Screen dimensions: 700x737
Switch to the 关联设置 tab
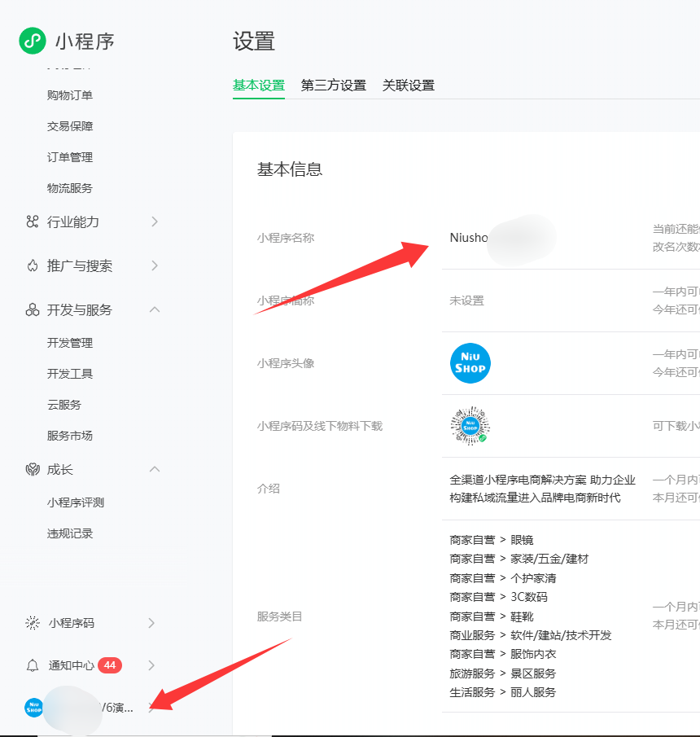point(409,86)
